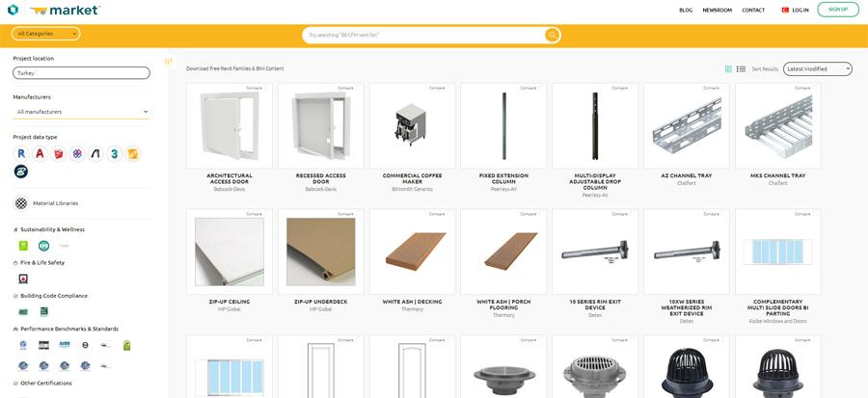
Task: Expand the All manufacturers dropdown
Action: point(81,112)
